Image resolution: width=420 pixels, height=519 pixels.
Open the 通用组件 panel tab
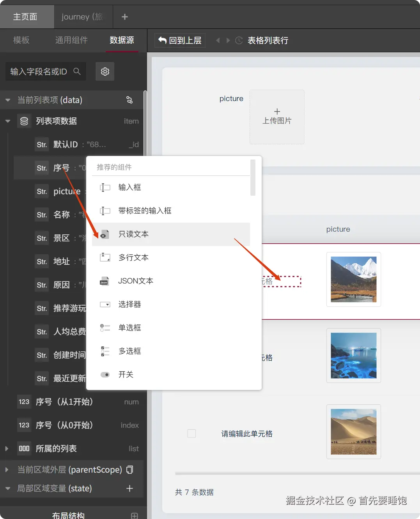click(71, 40)
